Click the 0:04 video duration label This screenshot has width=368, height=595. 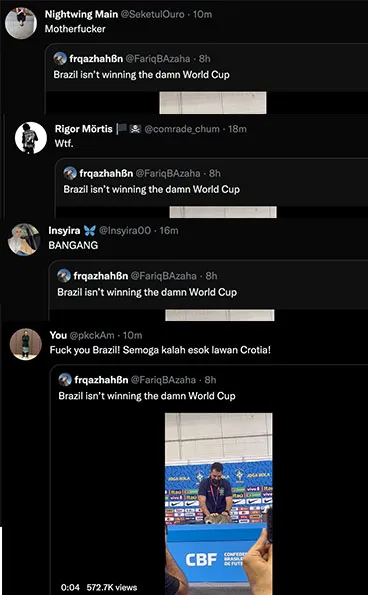click(x=70, y=587)
